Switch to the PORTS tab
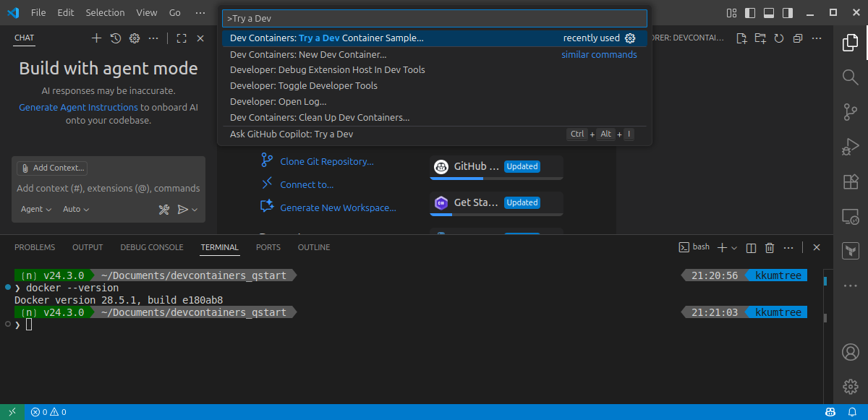868x420 pixels. 268,247
